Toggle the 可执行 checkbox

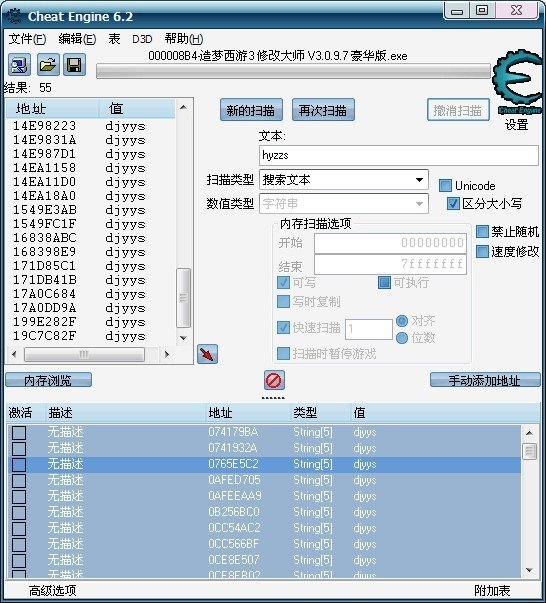[384, 283]
